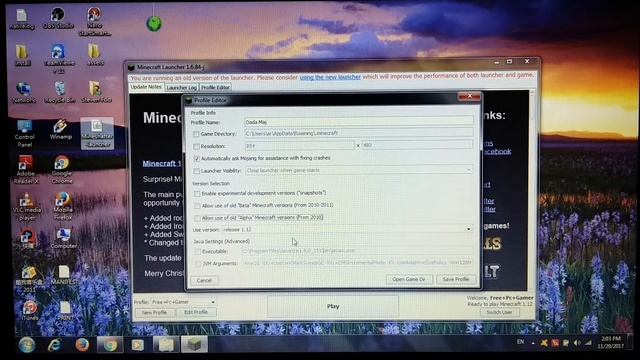Image resolution: width=640 pixels, height=360 pixels.
Task: Switch to the Update Notes tab
Action: coord(146,87)
